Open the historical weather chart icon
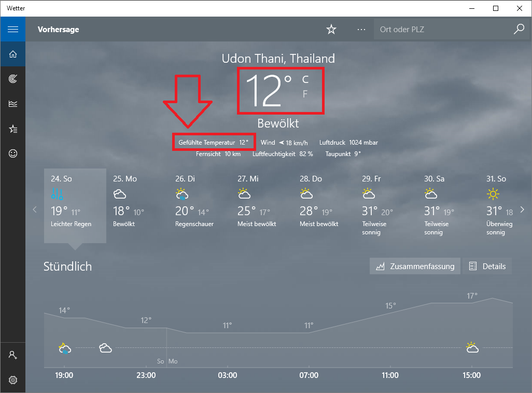532x393 pixels. click(x=13, y=104)
